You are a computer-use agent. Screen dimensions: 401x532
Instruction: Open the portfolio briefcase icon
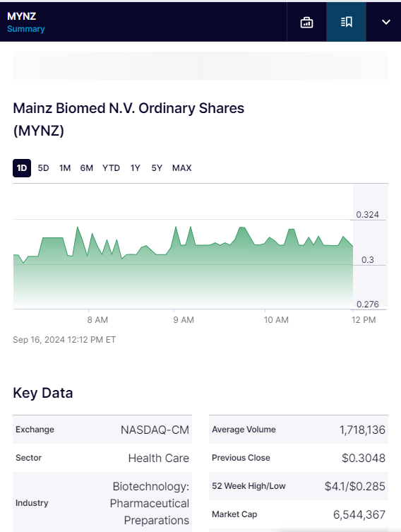point(306,23)
